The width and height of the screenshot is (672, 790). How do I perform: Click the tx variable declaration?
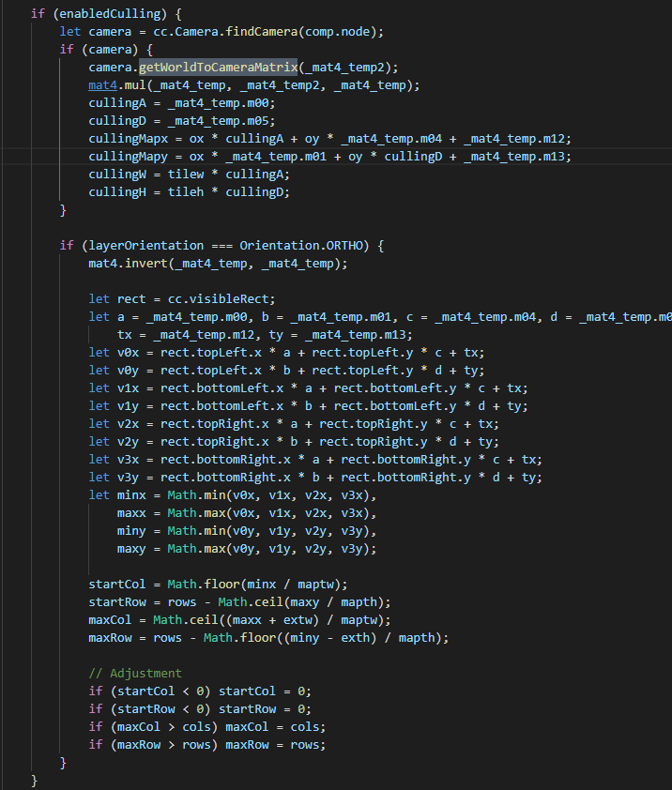coord(125,335)
